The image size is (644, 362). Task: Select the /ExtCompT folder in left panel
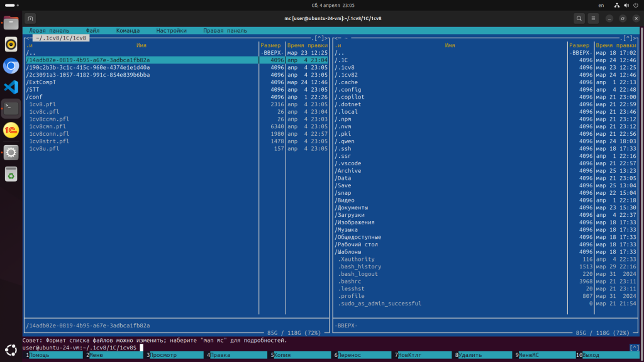tap(42, 82)
